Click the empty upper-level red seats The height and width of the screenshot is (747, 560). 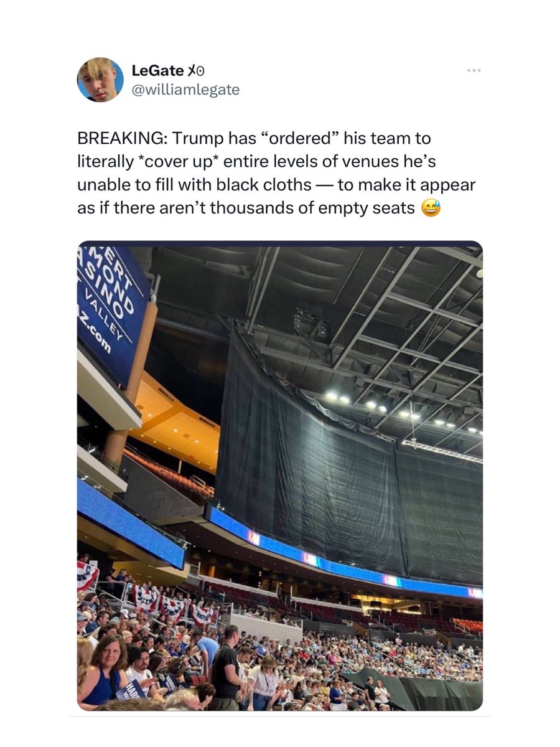(168, 474)
